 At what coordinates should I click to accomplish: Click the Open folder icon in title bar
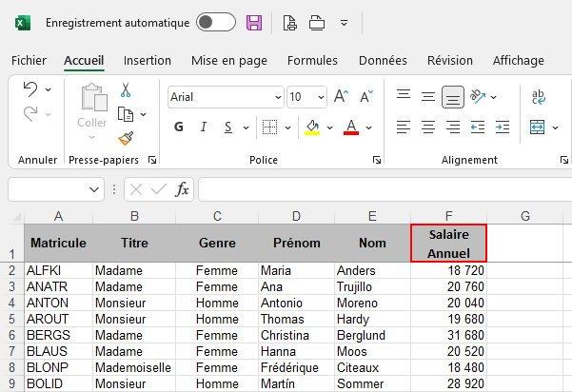317,23
